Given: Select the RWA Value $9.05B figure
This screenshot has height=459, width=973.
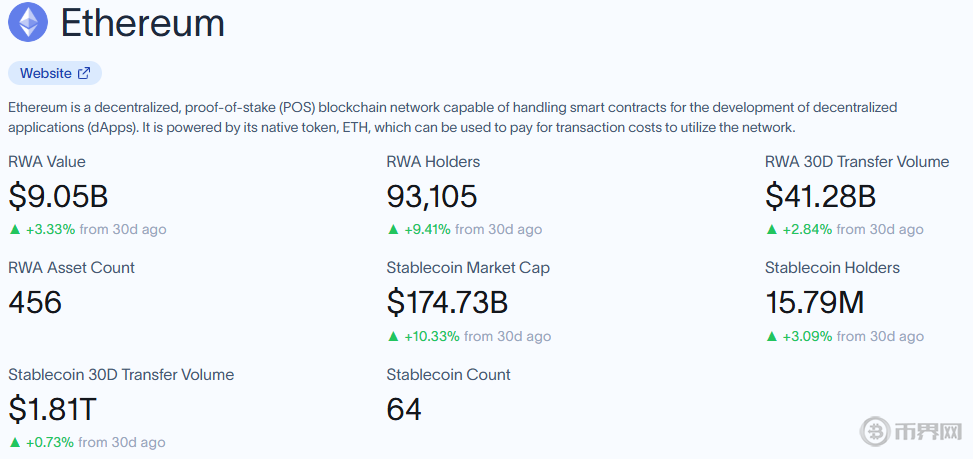Looking at the screenshot, I should pyautogui.click(x=57, y=196).
